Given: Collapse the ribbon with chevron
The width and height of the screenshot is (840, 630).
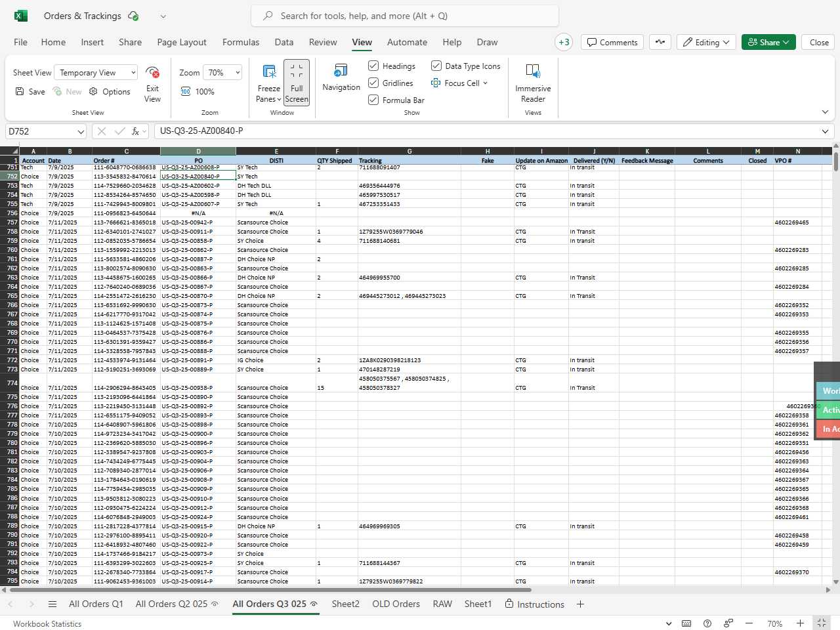Looking at the screenshot, I should click(x=825, y=112).
